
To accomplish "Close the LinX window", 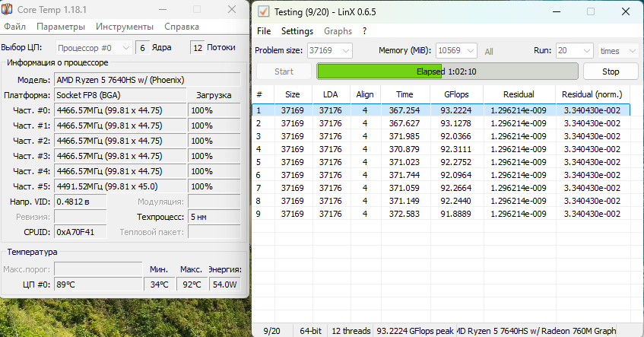I will 626,11.
